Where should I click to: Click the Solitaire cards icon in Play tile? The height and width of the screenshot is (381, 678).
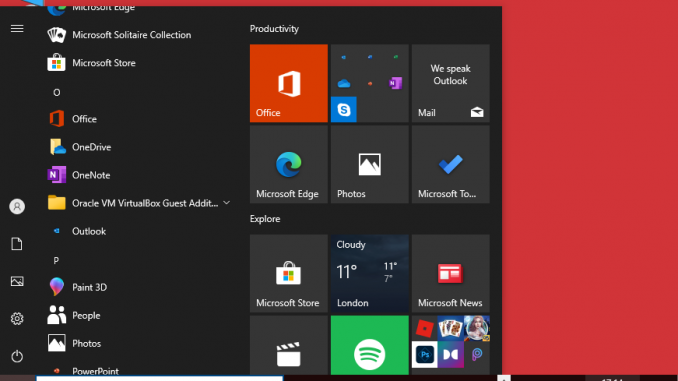click(x=451, y=329)
